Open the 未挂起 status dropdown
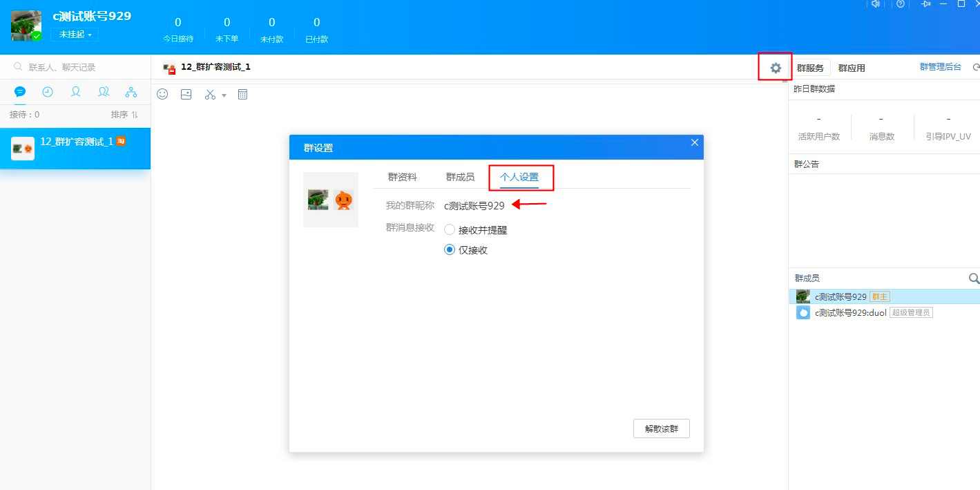Viewport: 980px width, 490px height. (x=73, y=34)
